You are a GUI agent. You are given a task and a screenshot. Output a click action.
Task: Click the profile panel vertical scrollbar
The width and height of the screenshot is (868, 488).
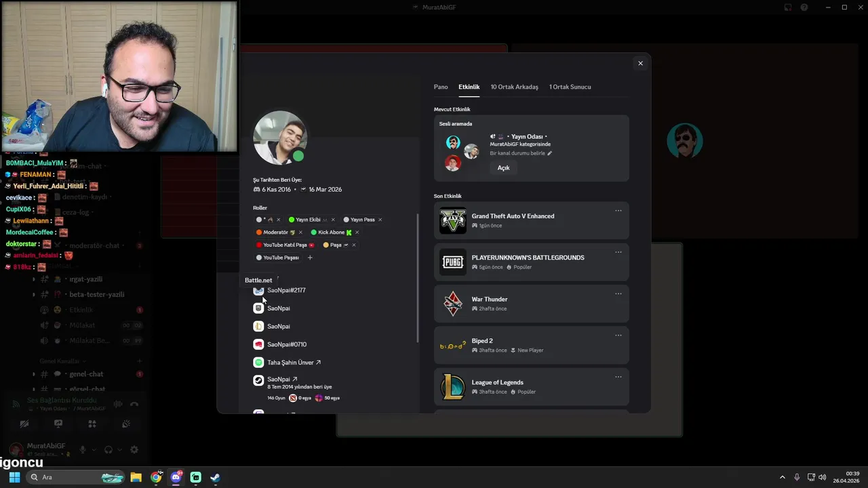pyautogui.click(x=418, y=278)
